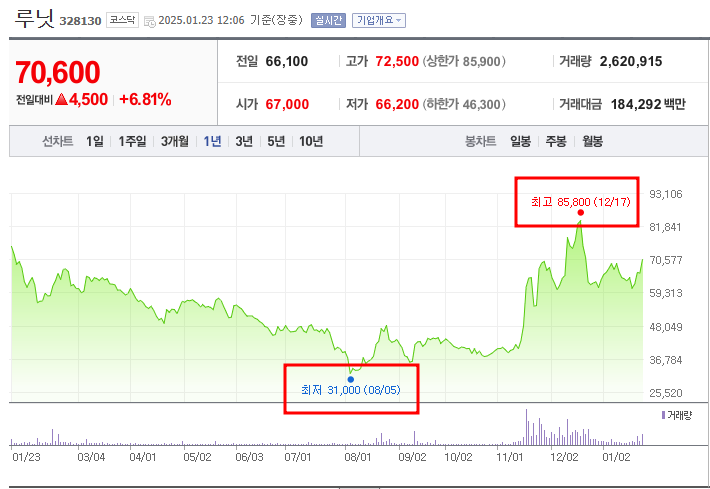Click the 93,106 y-axis value
The width and height of the screenshot is (710, 489).
coord(666,194)
